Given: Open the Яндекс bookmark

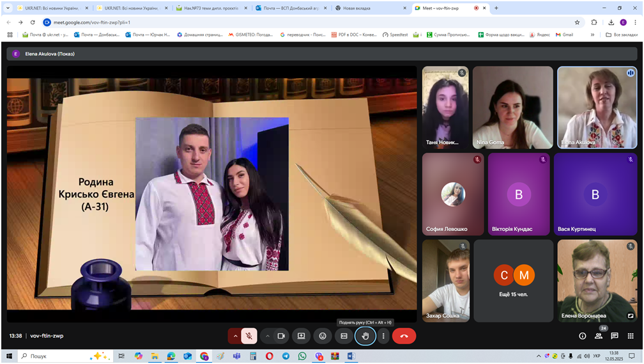Looking at the screenshot, I should pyautogui.click(x=540, y=35).
